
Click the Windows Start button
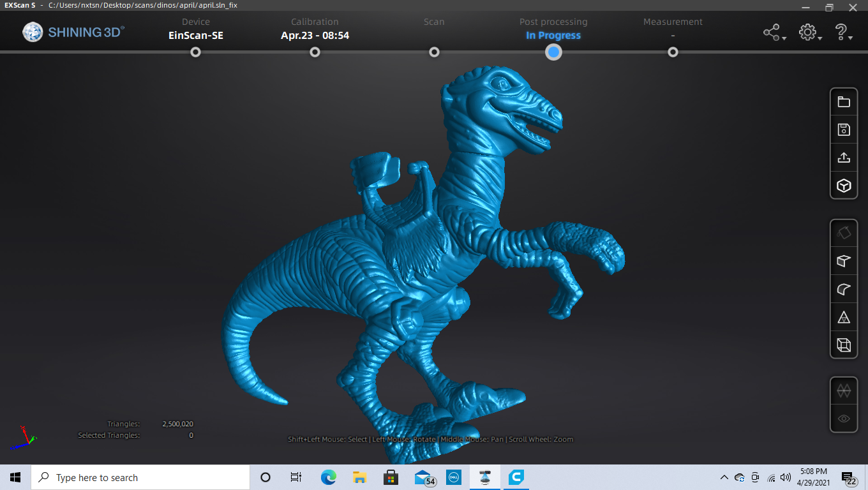tap(15, 477)
